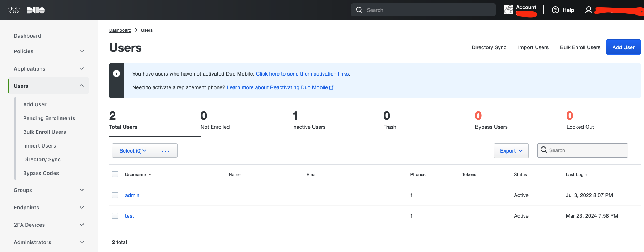Image resolution: width=644 pixels, height=252 pixels.
Task: Sort by Username column arrow
Action: (150, 175)
